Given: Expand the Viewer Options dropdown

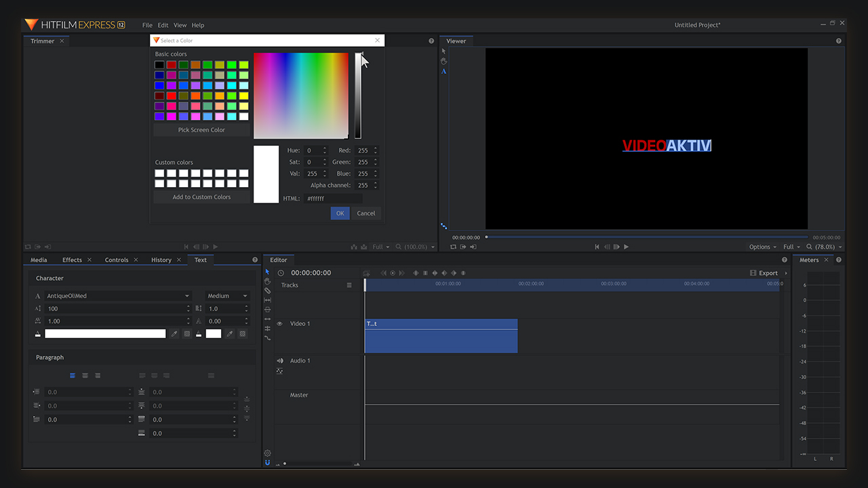Looking at the screenshot, I should (763, 247).
